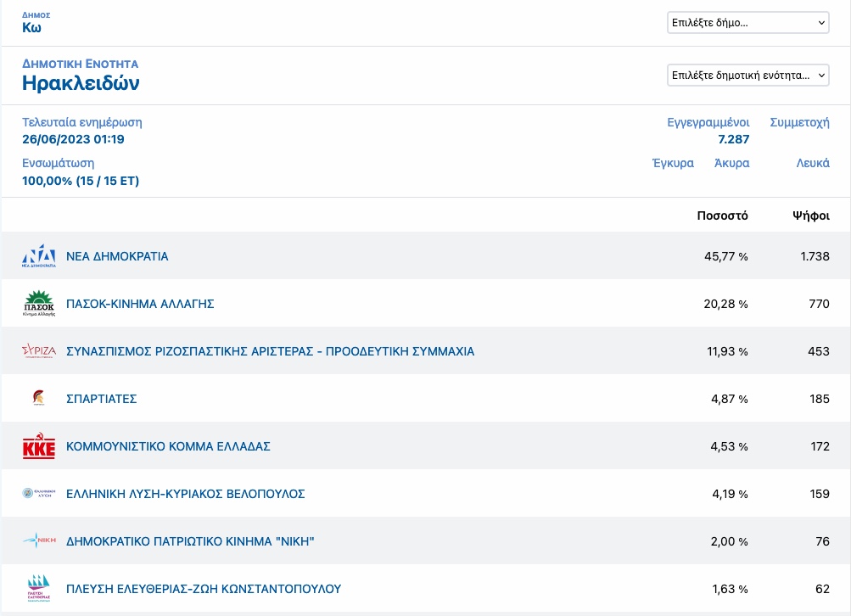Select the 45,77 % percentage value
851x616 pixels.
click(726, 256)
